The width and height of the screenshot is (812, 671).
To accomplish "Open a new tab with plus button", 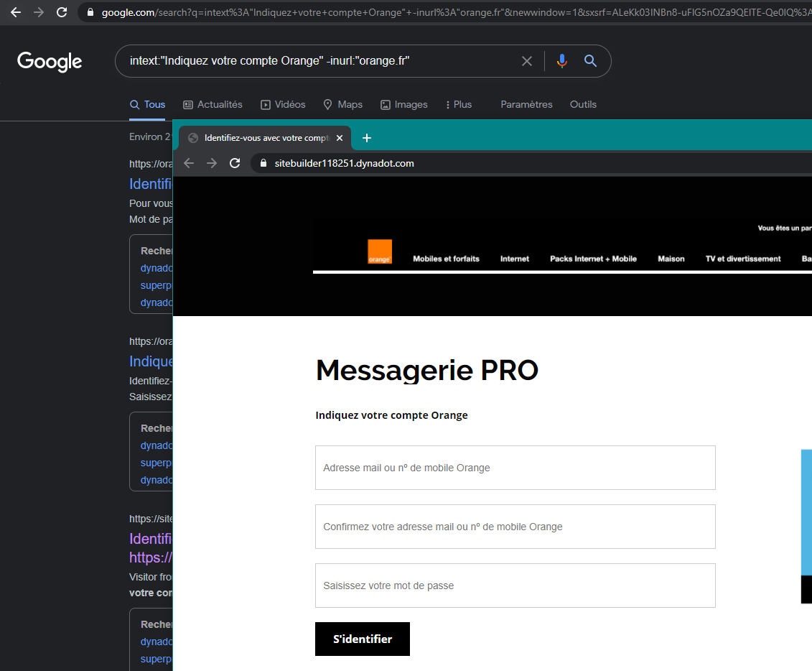I will tap(367, 138).
